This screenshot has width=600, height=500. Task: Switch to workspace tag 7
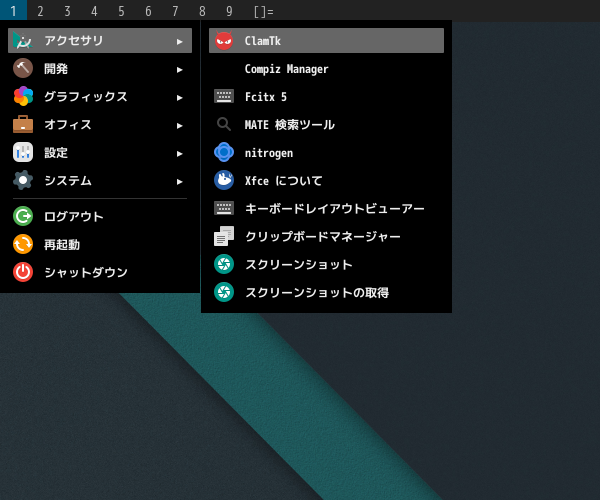pyautogui.click(x=175, y=11)
